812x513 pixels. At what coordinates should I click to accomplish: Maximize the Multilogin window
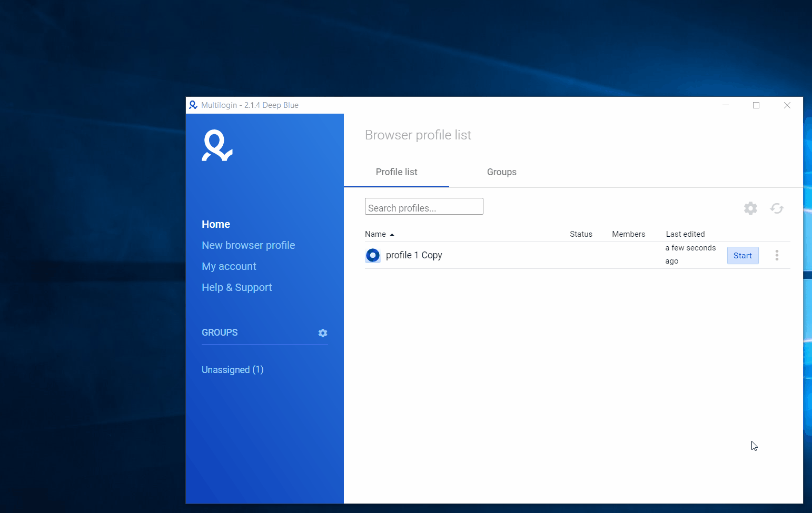[x=756, y=105]
